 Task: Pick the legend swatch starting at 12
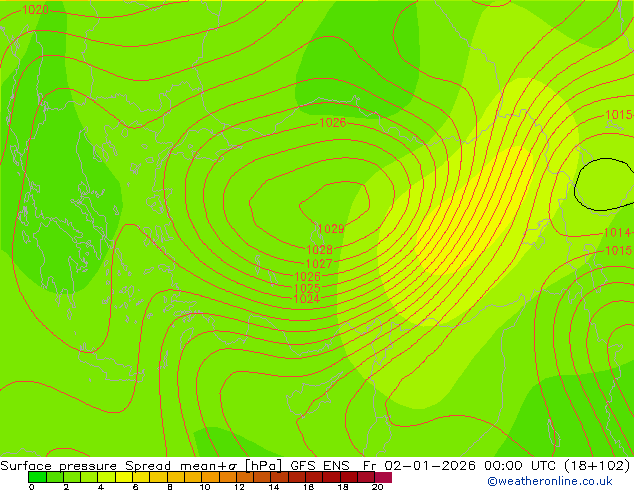point(245,477)
